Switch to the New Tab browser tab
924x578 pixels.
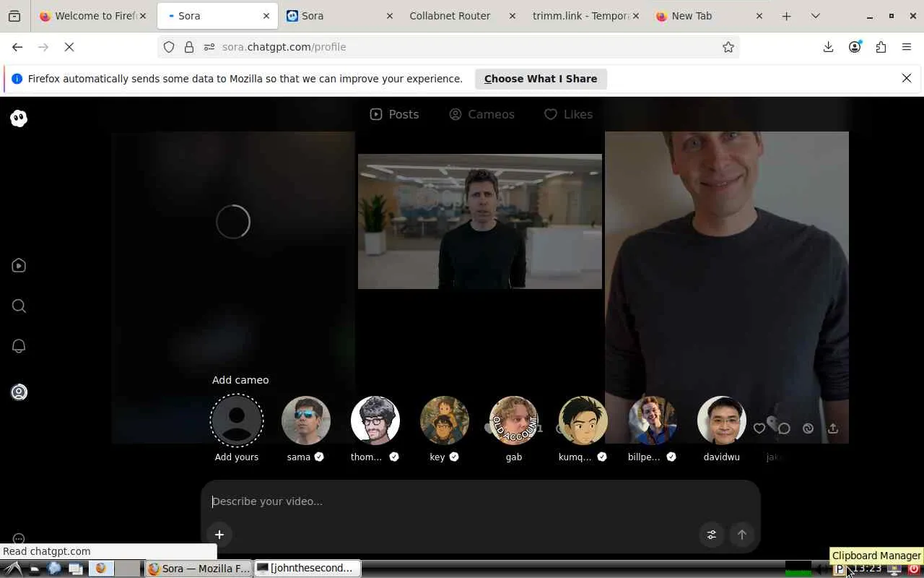[710, 16]
